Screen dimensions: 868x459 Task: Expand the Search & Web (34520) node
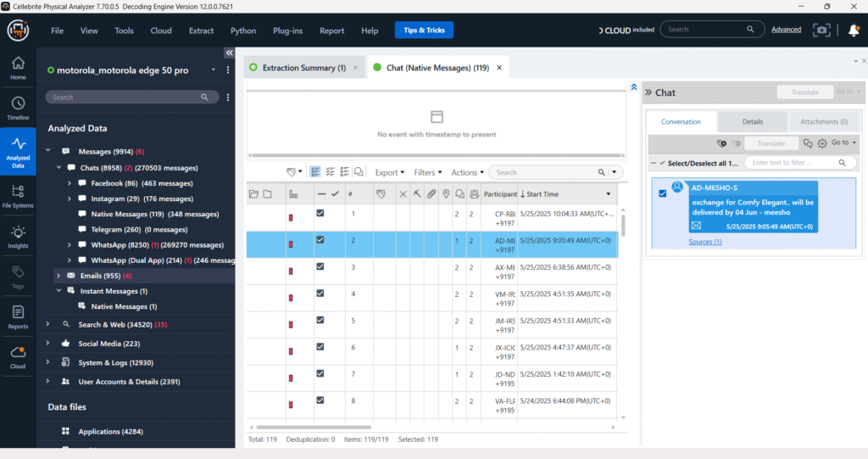click(x=47, y=324)
